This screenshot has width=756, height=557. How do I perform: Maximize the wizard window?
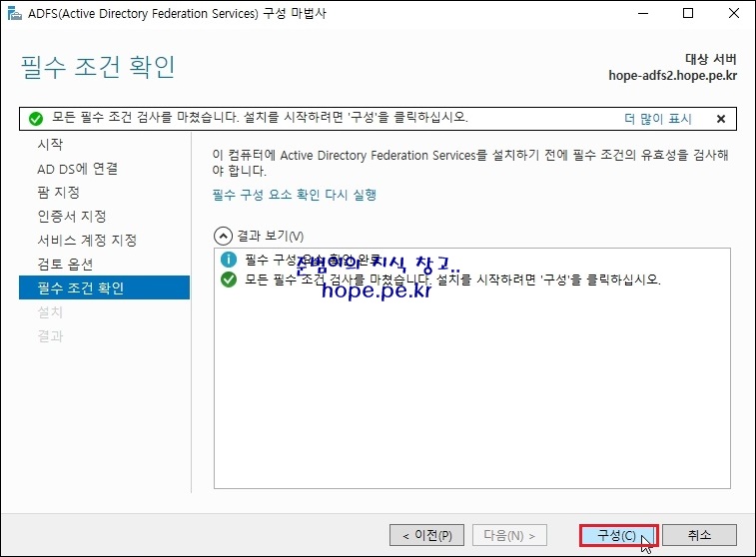tap(688, 13)
